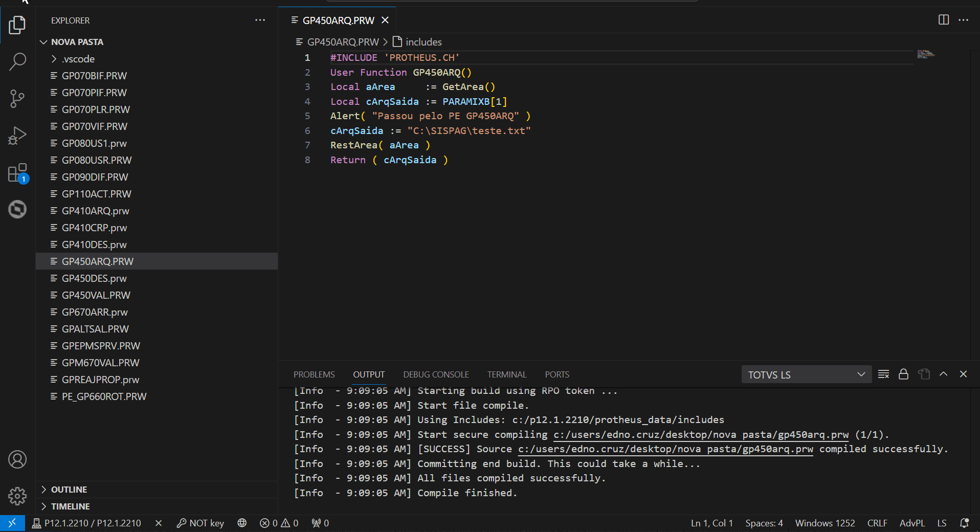Viewport: 980px width, 532px height.
Task: Open the Source Control view
Action: [x=17, y=98]
